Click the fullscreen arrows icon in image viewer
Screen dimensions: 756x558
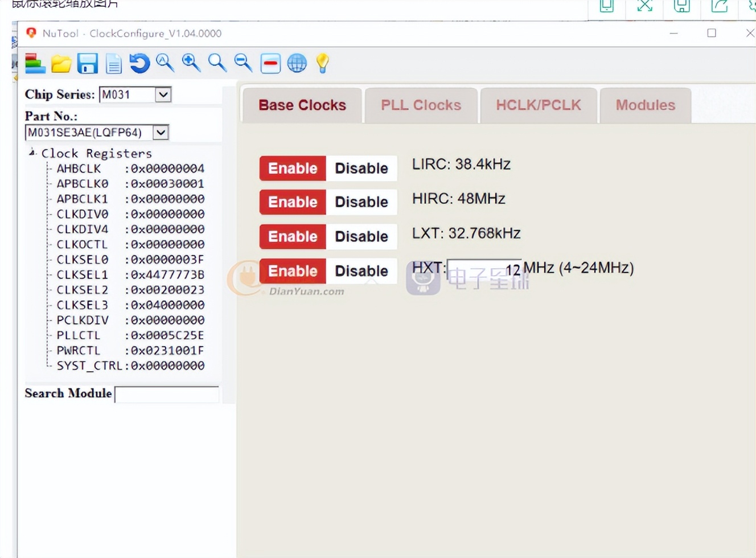click(x=644, y=6)
